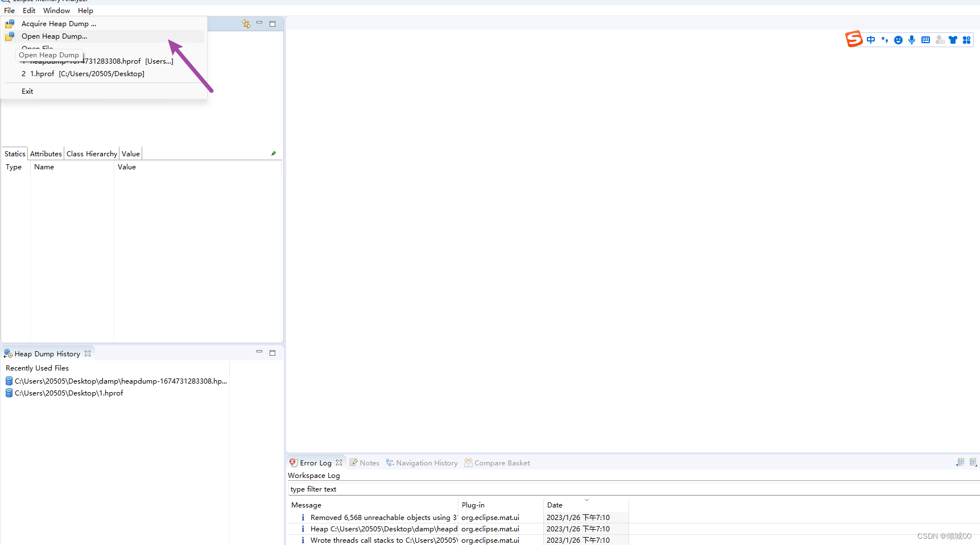The width and height of the screenshot is (980, 545).
Task: Click the green pin icon in Inspector tabs
Action: [x=274, y=153]
